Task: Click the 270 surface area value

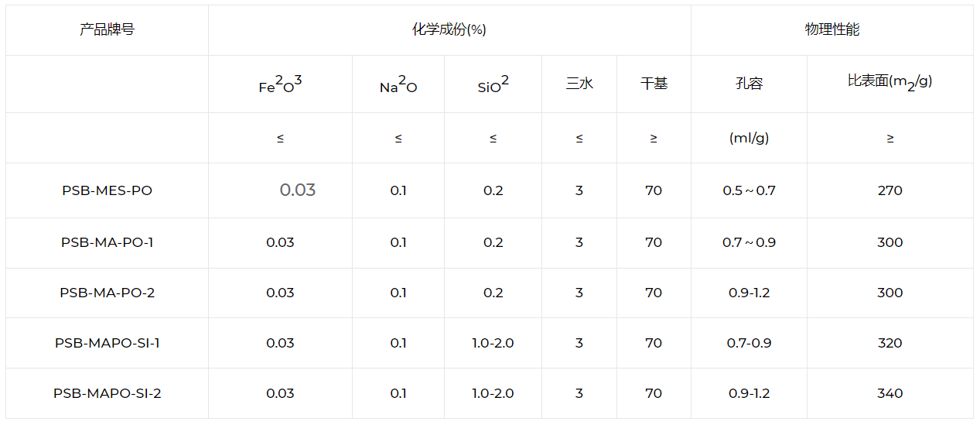Action: (x=890, y=190)
